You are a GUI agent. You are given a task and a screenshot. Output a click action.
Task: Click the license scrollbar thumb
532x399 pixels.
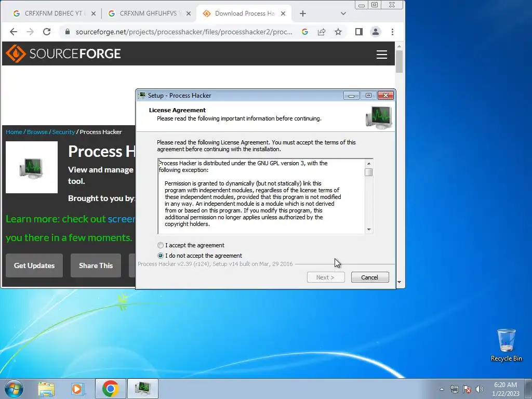369,172
